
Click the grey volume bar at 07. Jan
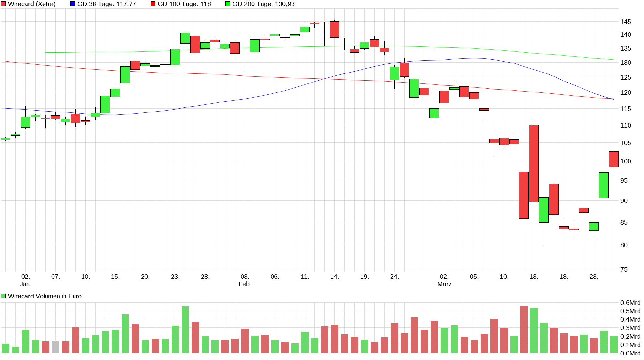click(x=55, y=347)
